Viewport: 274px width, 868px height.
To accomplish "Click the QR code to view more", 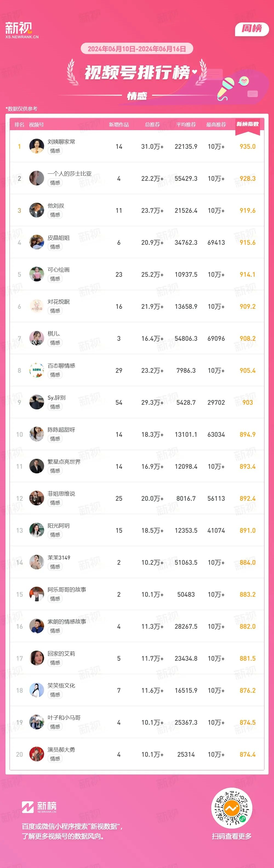I will coord(232,808).
